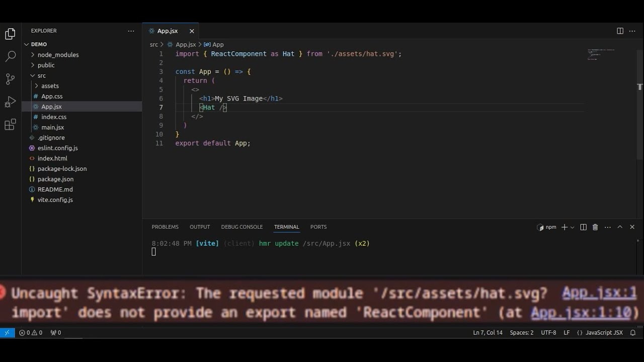644x362 pixels.
Task: Expand the node_modules folder
Action: 58,55
